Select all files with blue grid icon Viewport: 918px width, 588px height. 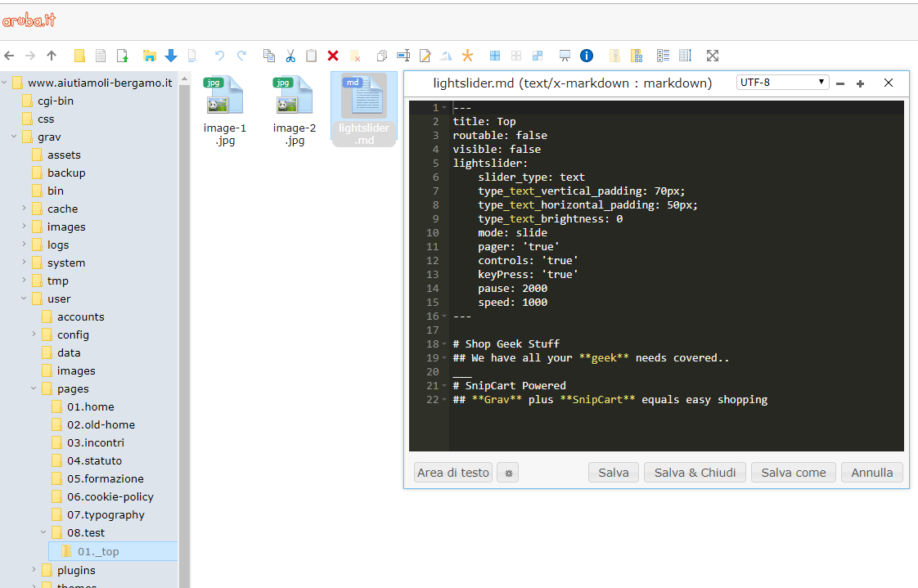click(495, 56)
